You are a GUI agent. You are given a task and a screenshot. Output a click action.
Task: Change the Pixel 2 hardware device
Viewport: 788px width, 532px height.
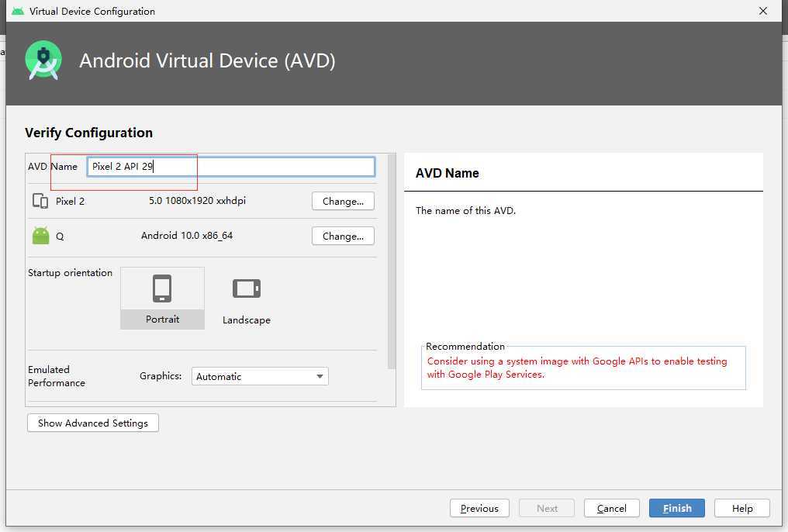pos(343,201)
